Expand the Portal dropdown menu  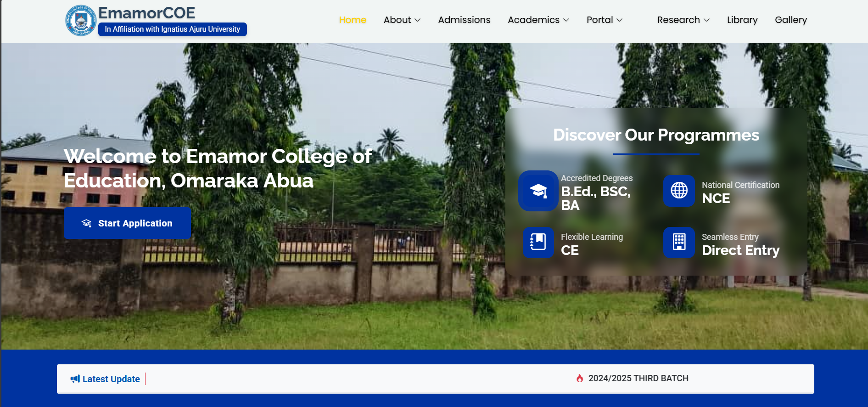click(605, 20)
